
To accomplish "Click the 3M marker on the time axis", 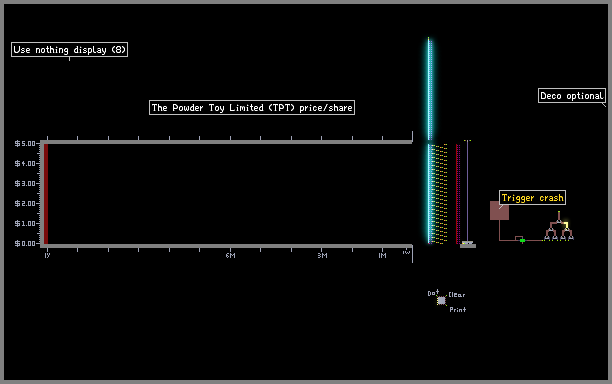I will coord(322,256).
